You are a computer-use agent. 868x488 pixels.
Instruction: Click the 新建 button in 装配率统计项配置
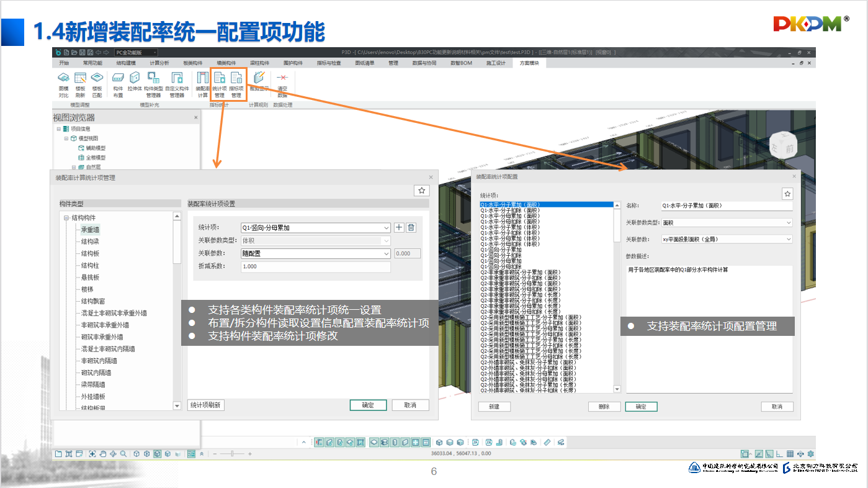pyautogui.click(x=494, y=407)
